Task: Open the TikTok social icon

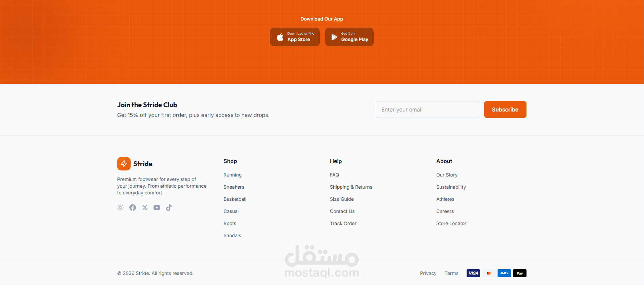Action: (x=169, y=208)
